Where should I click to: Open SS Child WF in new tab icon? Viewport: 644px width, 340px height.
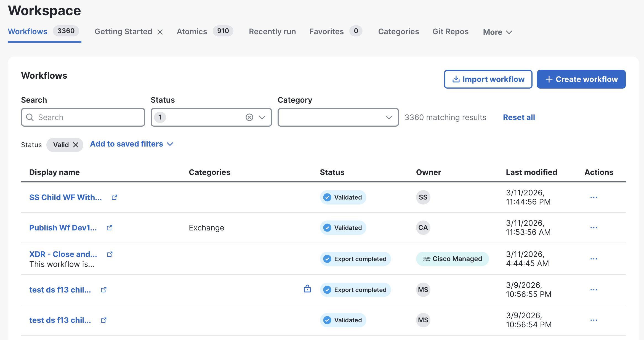tap(114, 197)
